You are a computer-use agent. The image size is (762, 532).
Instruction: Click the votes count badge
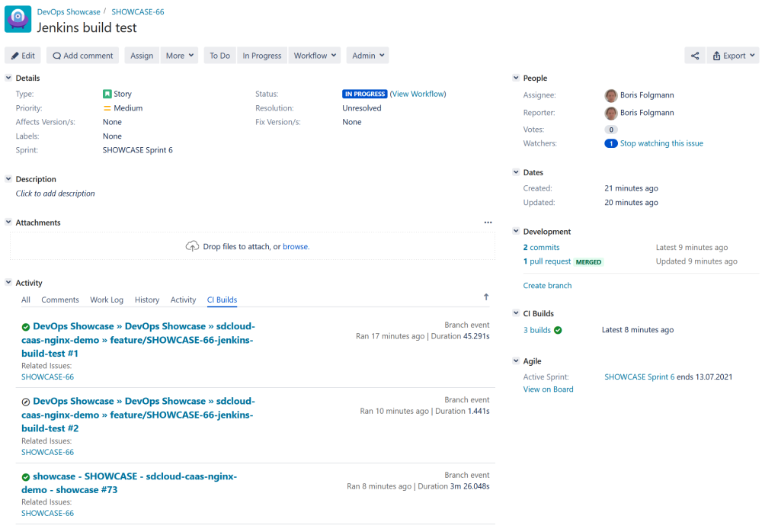coord(611,130)
